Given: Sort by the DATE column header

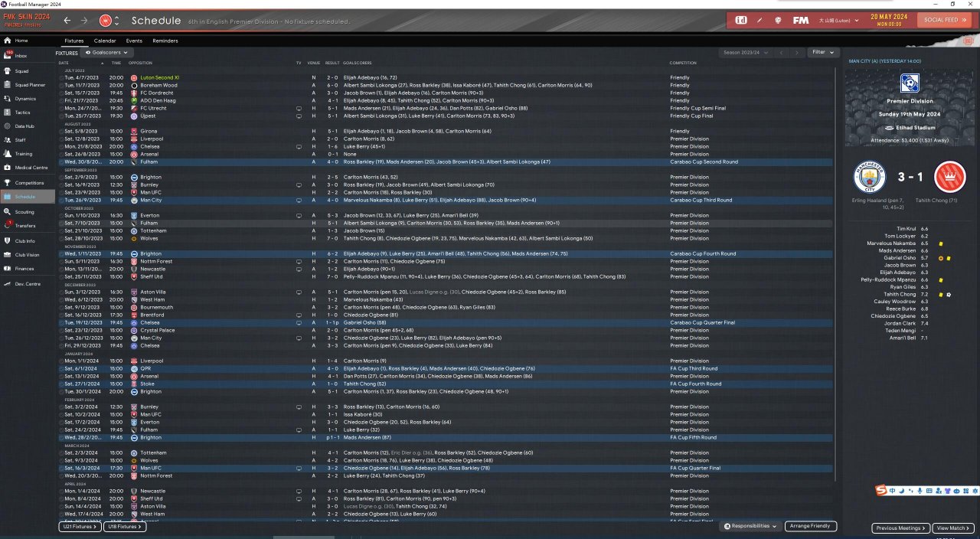Looking at the screenshot, I should (x=64, y=63).
